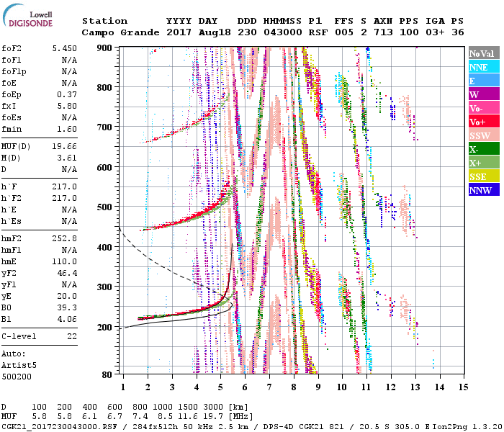This screenshot has height=432, width=504.
Task: Click the PPS value 100
Action: (409, 32)
